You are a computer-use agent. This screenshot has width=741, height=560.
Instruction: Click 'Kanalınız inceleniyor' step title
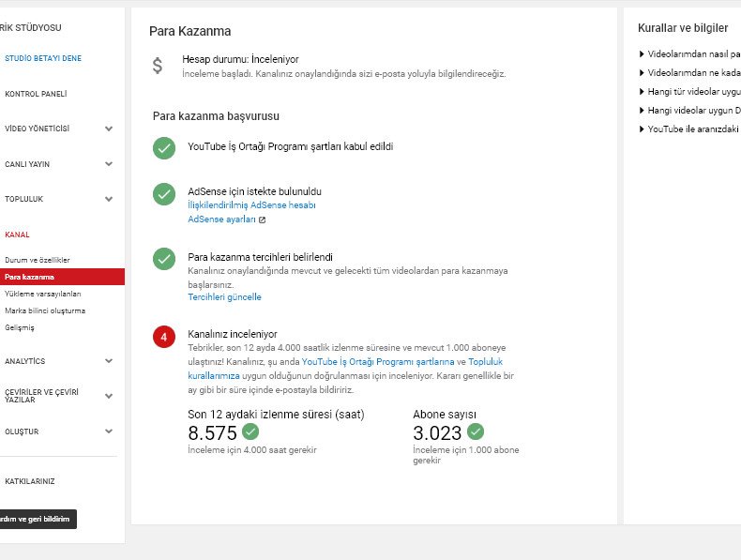pos(233,334)
